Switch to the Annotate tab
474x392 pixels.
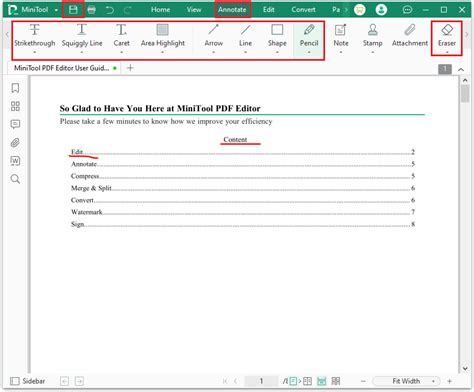[232, 10]
